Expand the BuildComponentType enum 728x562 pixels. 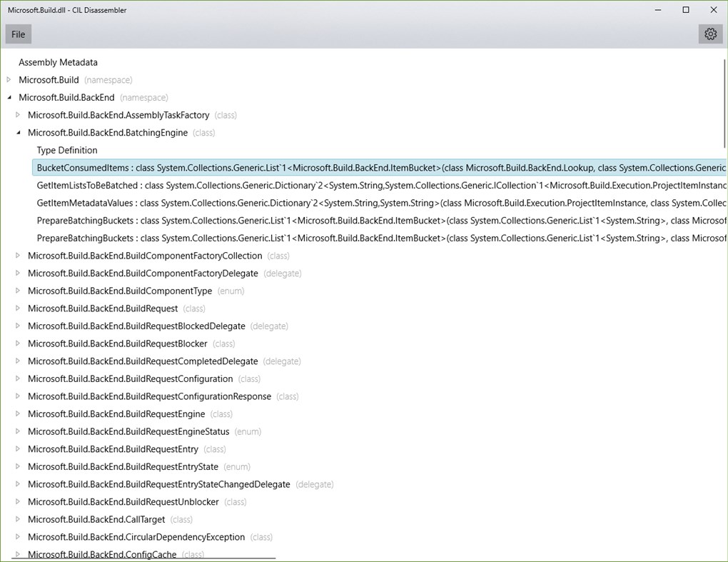(18, 291)
